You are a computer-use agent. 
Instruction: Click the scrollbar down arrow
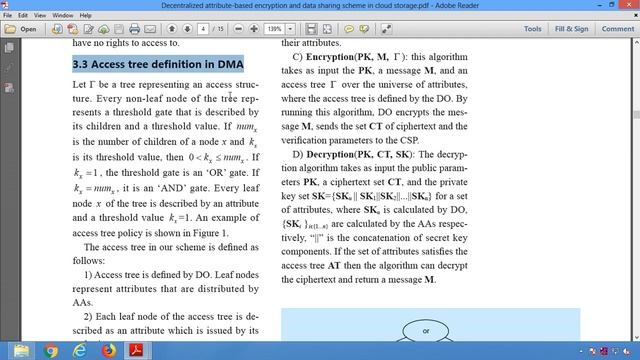636,338
